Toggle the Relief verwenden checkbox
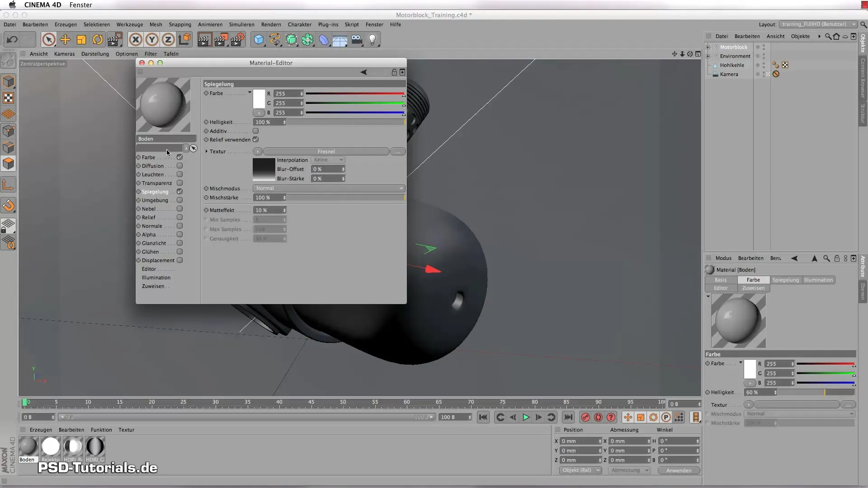Image resolution: width=868 pixels, height=488 pixels. [255, 140]
